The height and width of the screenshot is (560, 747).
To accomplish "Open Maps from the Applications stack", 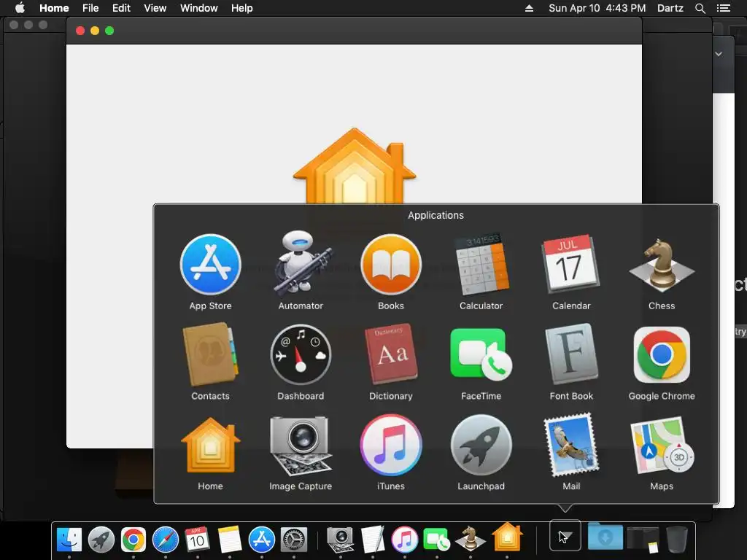I will coord(662,445).
